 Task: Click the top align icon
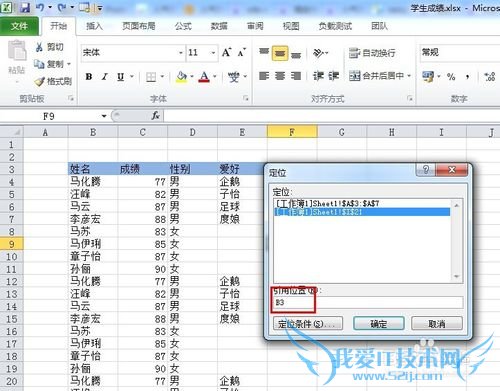(264, 52)
